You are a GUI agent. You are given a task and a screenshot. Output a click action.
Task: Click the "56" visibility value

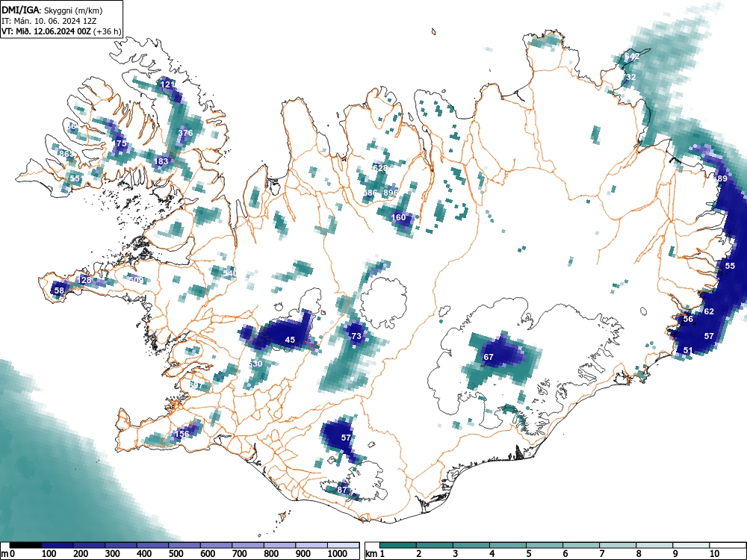(688, 319)
